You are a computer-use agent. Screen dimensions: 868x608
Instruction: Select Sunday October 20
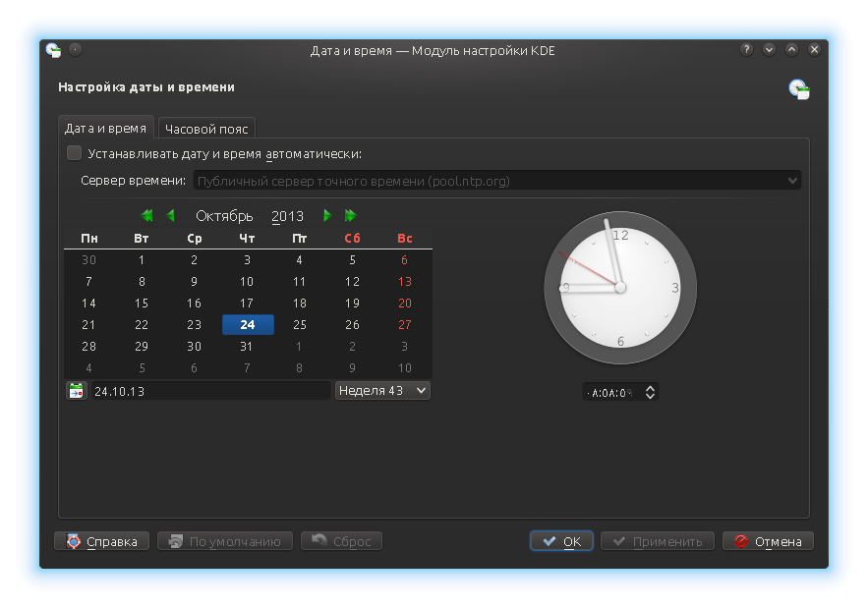tap(405, 304)
